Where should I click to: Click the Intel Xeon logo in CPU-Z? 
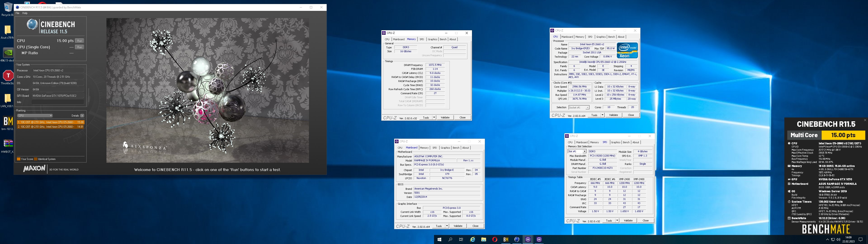click(x=627, y=50)
